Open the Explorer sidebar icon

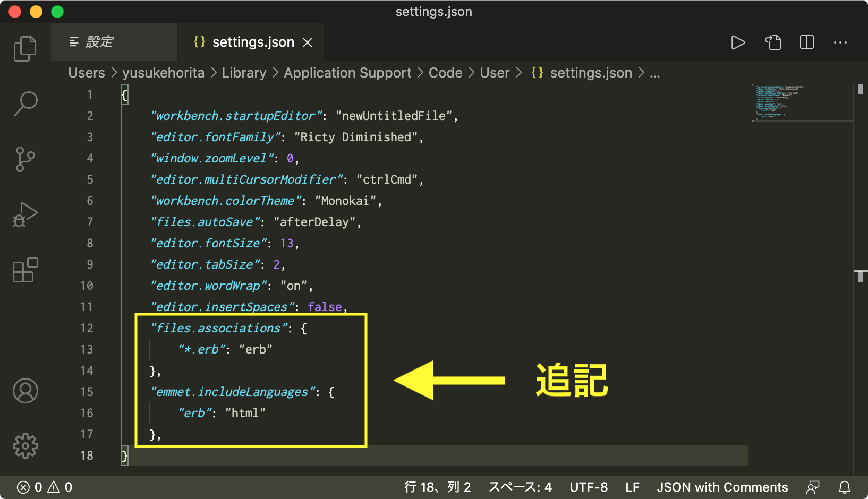pyautogui.click(x=24, y=48)
